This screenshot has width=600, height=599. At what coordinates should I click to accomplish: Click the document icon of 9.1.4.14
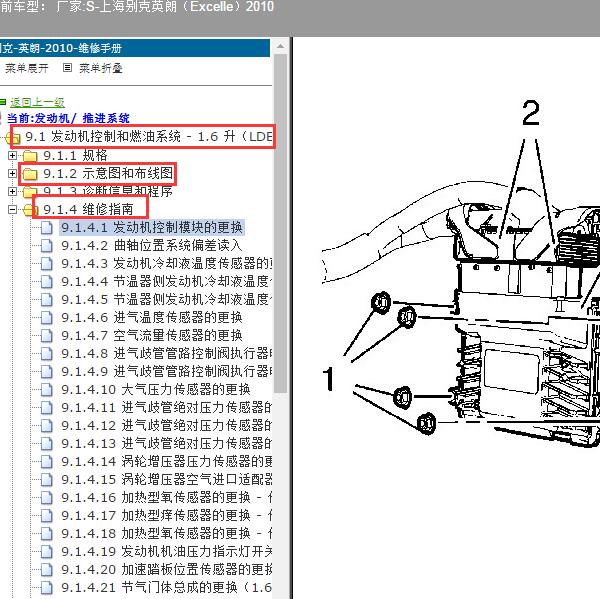click(x=47, y=461)
